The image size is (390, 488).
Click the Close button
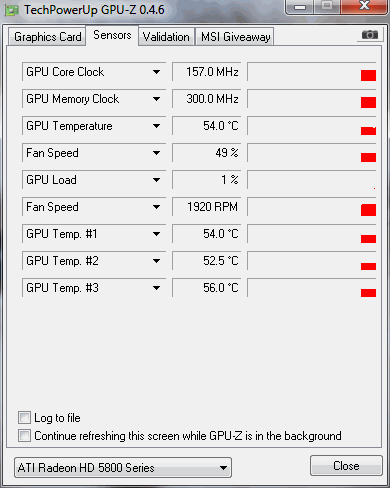[x=346, y=466]
